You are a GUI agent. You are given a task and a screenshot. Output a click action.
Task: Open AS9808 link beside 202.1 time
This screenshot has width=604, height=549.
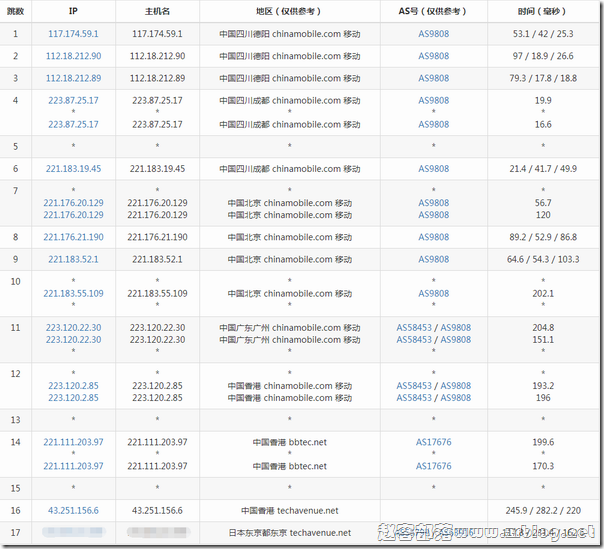click(x=434, y=294)
